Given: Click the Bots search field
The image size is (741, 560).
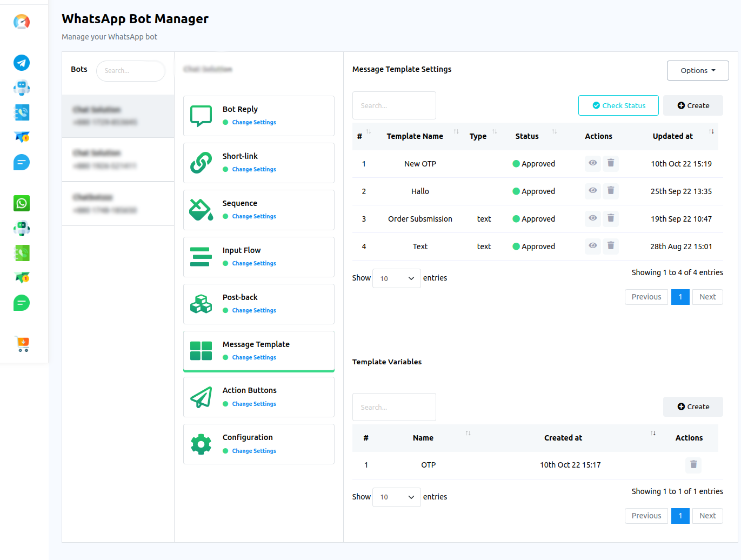Looking at the screenshot, I should (x=130, y=71).
